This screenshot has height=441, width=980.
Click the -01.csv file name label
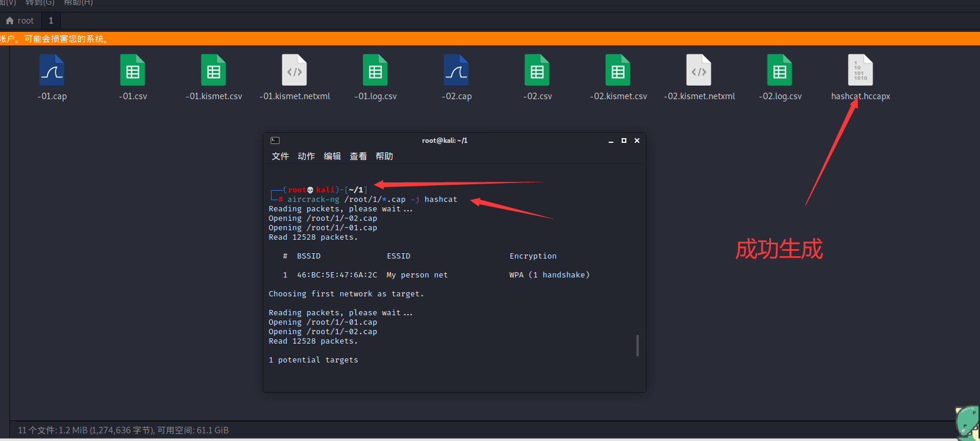133,96
